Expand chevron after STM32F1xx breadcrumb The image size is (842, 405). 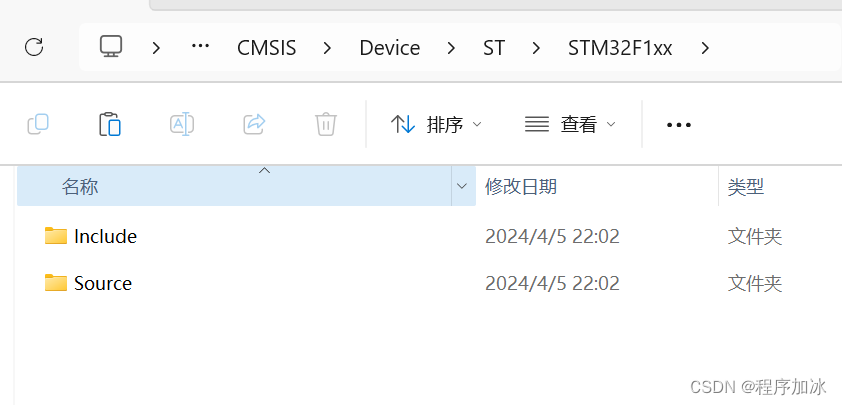click(706, 47)
